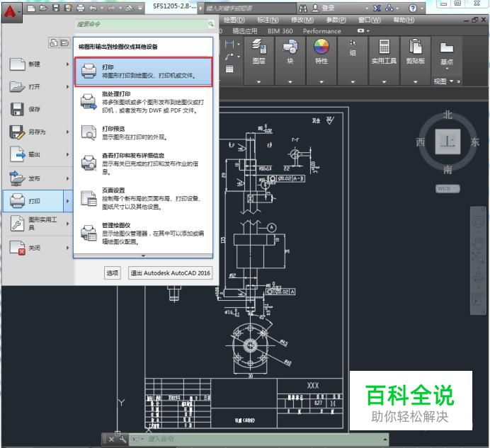Show open documents icon in application menu
Image resolution: width=490 pixels, height=448 pixels.
(64, 42)
